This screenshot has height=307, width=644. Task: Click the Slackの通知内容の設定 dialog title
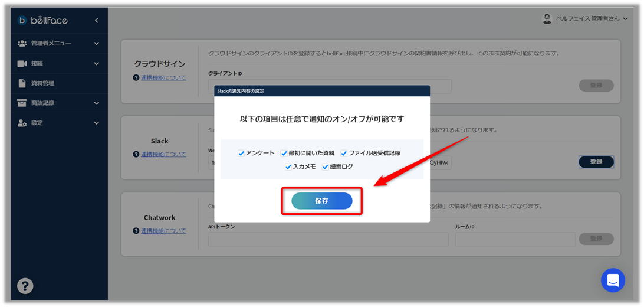(x=241, y=91)
